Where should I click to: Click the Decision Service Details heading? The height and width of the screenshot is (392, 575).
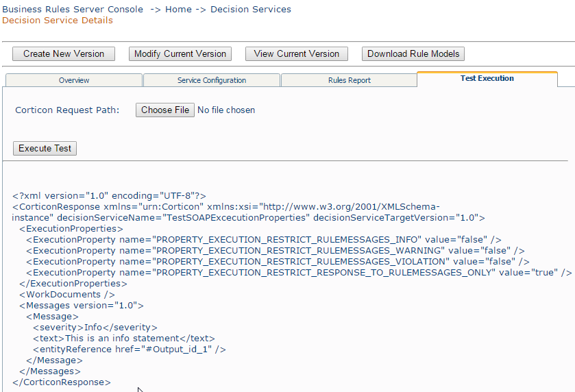[58, 20]
